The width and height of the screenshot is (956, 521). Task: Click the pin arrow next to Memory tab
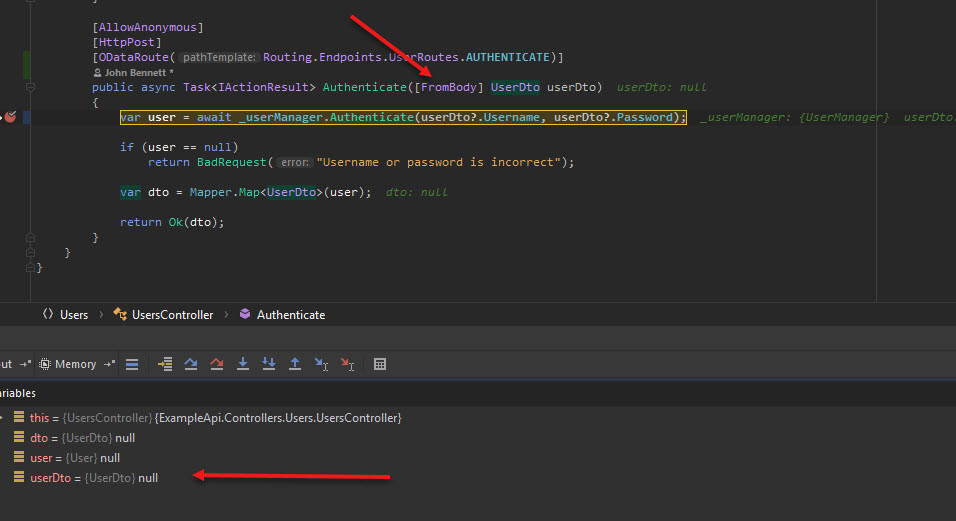coord(110,364)
